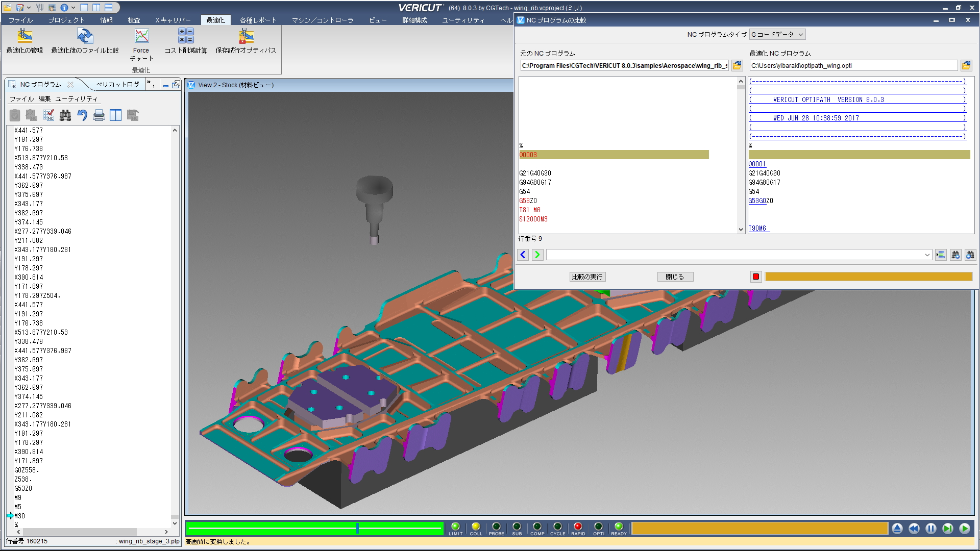
Task: Click the rightmost find binoculars icon in compare dialog
Action: tap(970, 255)
